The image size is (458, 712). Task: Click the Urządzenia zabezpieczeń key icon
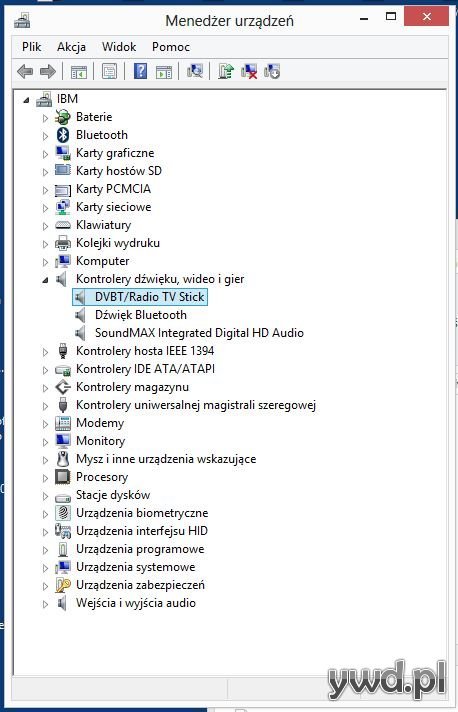pyautogui.click(x=63, y=585)
